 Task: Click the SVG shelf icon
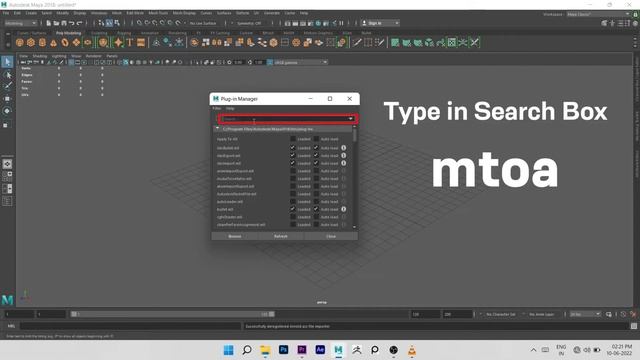(141, 42)
